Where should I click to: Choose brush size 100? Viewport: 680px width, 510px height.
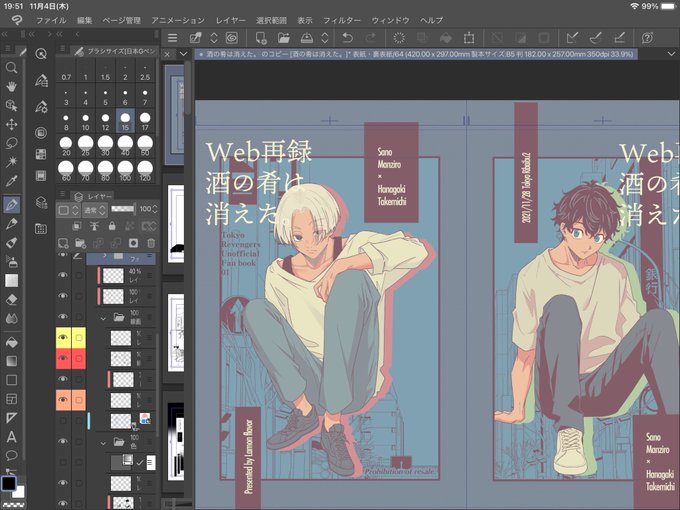(125, 170)
